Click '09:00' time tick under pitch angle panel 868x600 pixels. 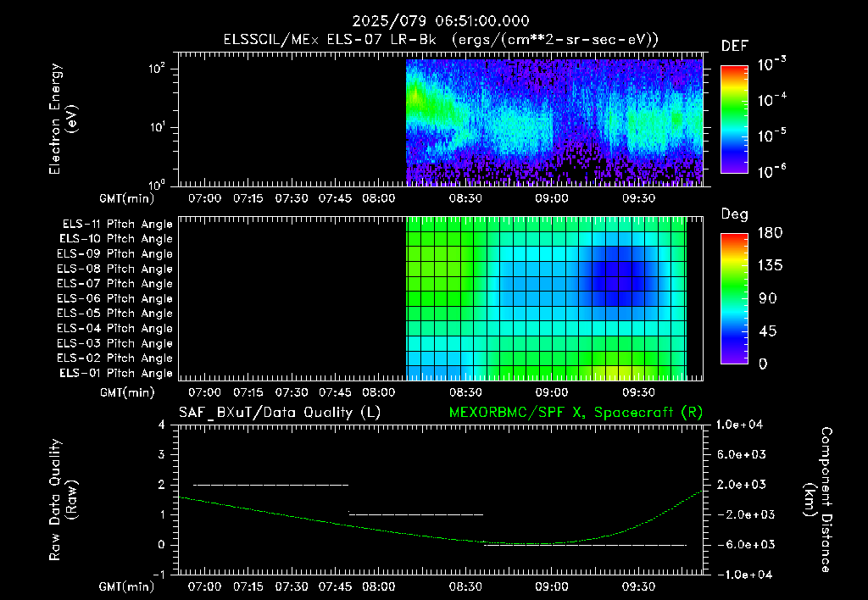(x=551, y=392)
